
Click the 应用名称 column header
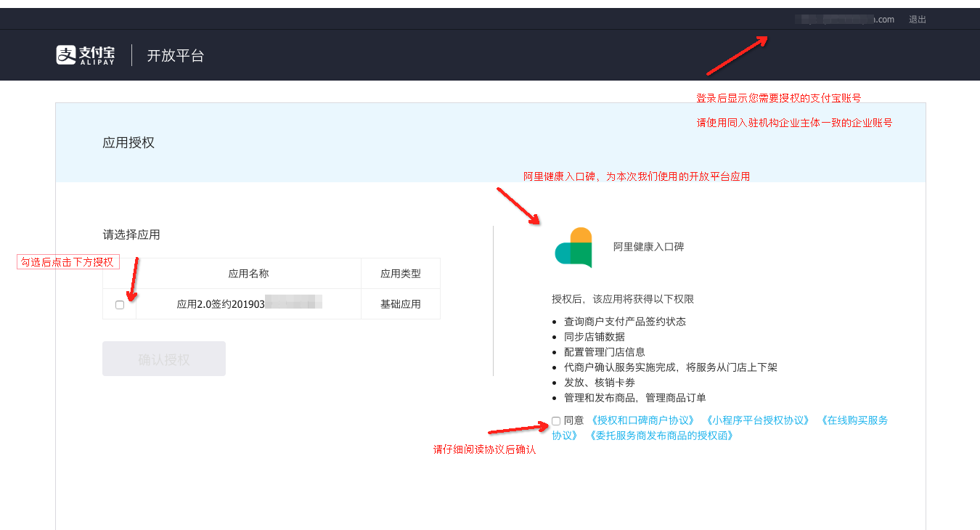(x=249, y=274)
